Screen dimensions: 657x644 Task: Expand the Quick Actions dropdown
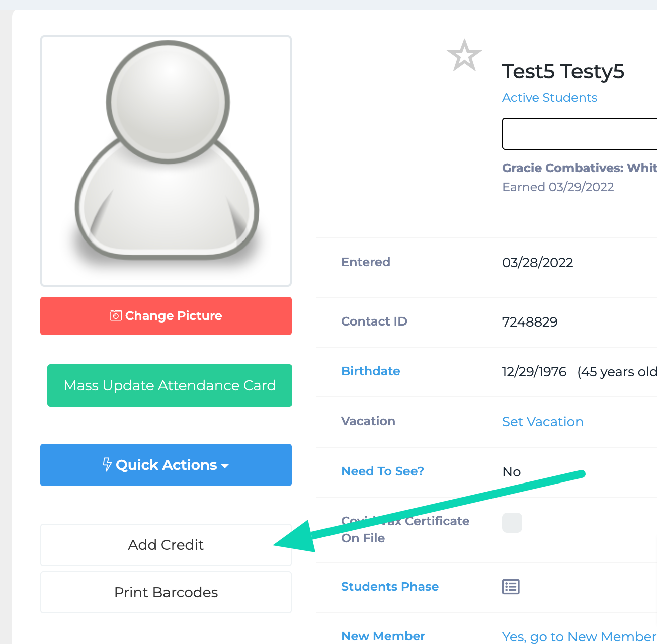[166, 465]
